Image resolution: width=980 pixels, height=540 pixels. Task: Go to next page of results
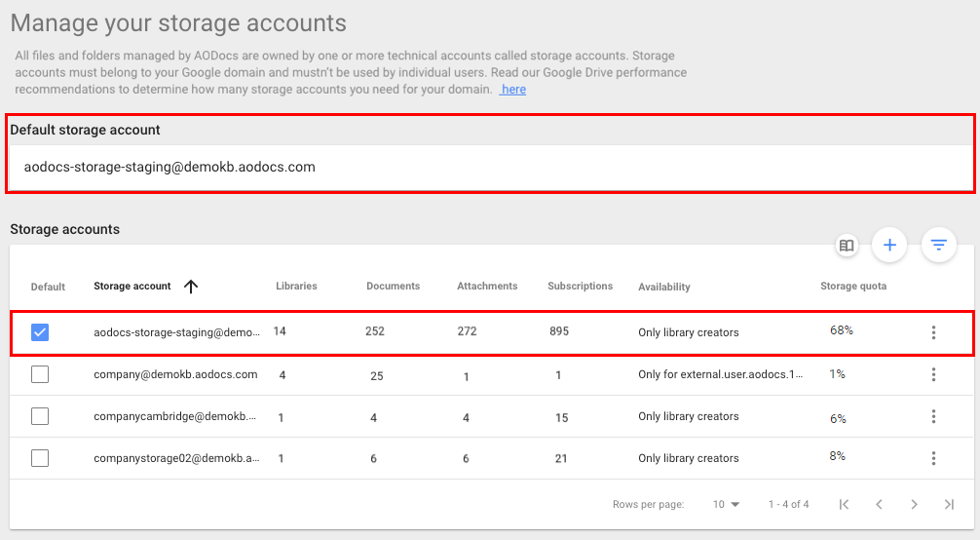(914, 504)
